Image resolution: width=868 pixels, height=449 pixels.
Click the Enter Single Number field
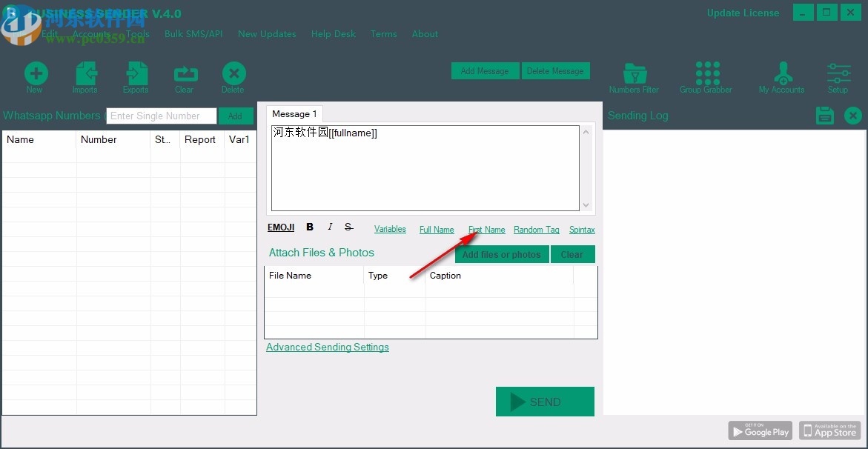tap(162, 116)
